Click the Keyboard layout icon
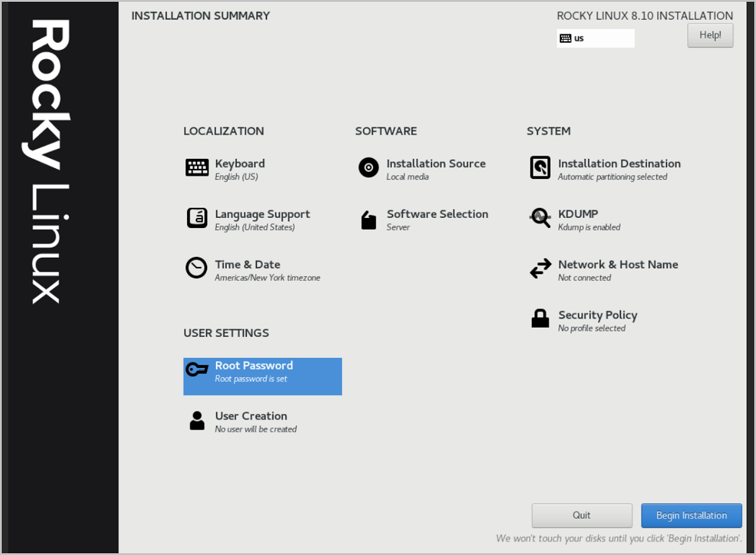This screenshot has height=555, width=756. pyautogui.click(x=197, y=168)
